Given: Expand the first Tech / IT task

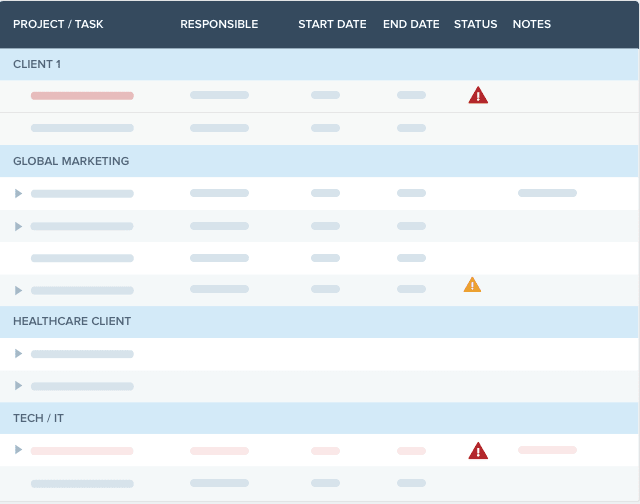Looking at the screenshot, I should (19, 450).
